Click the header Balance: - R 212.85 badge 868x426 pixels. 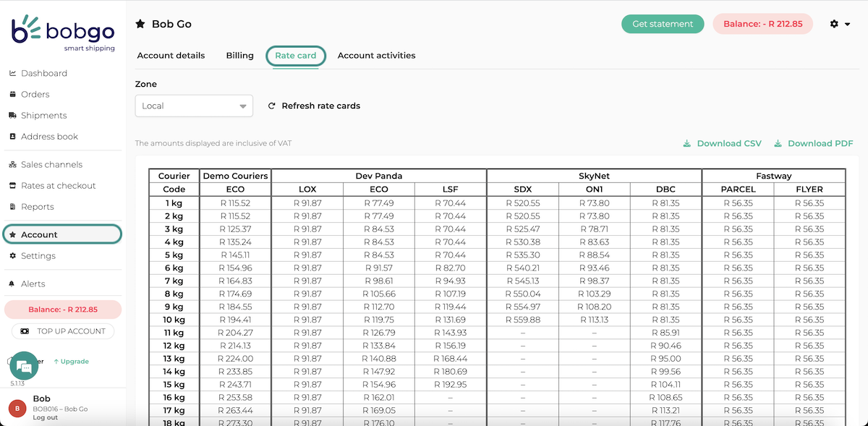(762, 24)
